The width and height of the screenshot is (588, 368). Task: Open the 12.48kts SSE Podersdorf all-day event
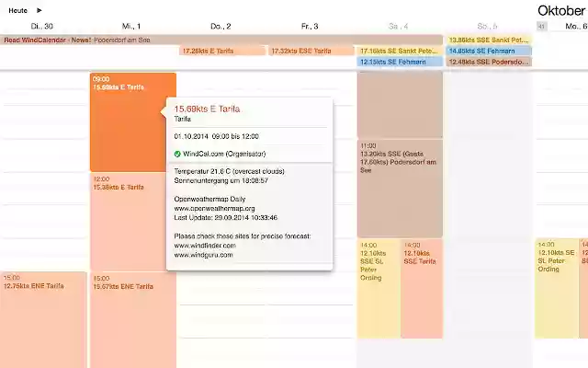click(x=489, y=62)
